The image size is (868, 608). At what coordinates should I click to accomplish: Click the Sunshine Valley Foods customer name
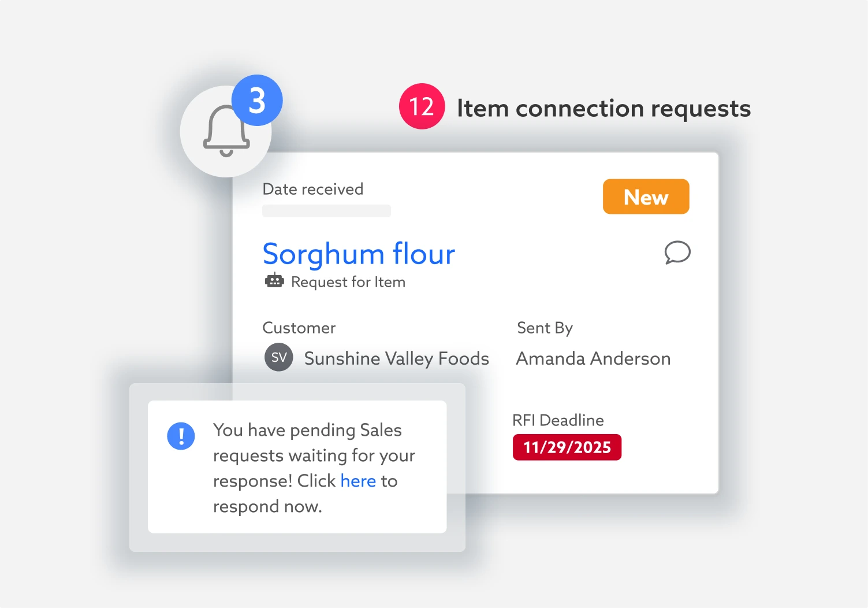pos(396,358)
